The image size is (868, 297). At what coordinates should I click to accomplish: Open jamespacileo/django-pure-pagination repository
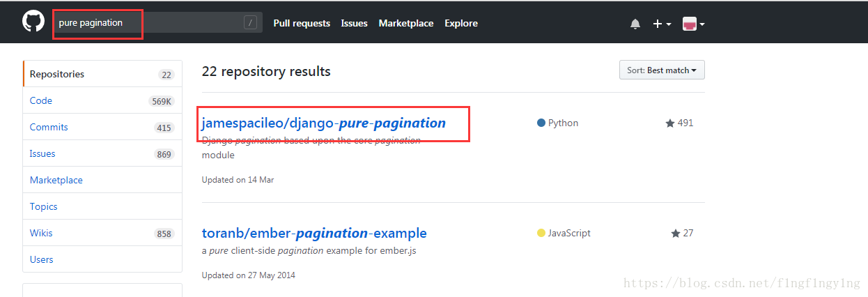coord(323,123)
